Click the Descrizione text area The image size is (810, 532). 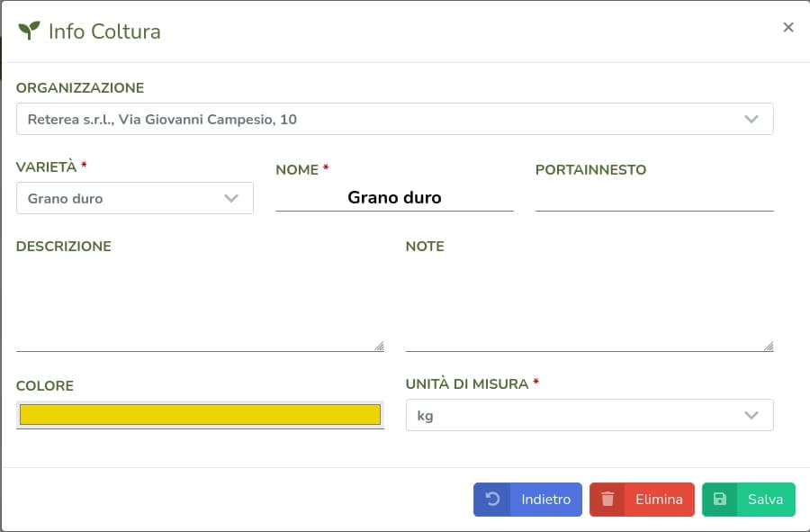(200, 305)
